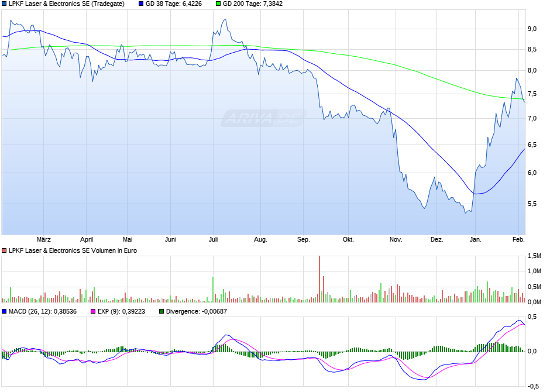Screen dimensions: 550x392
Task: Click the July price peak above 9,0
Action: 225,20
